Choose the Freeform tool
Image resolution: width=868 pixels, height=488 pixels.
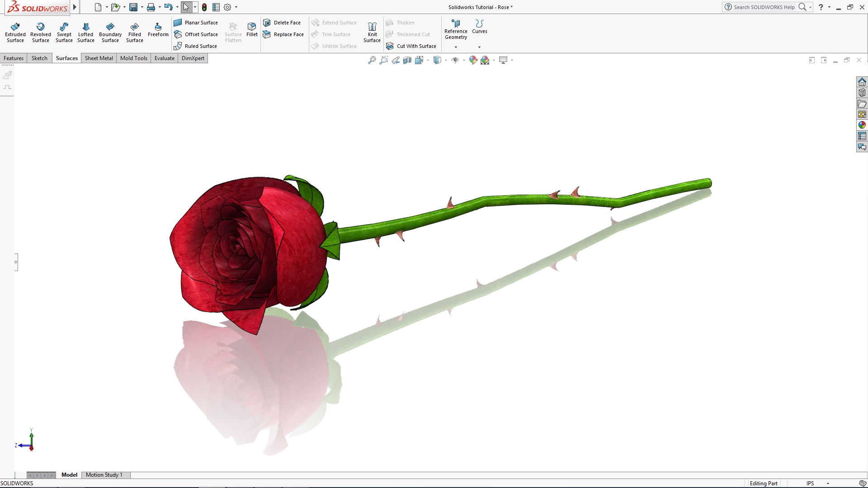point(158,30)
